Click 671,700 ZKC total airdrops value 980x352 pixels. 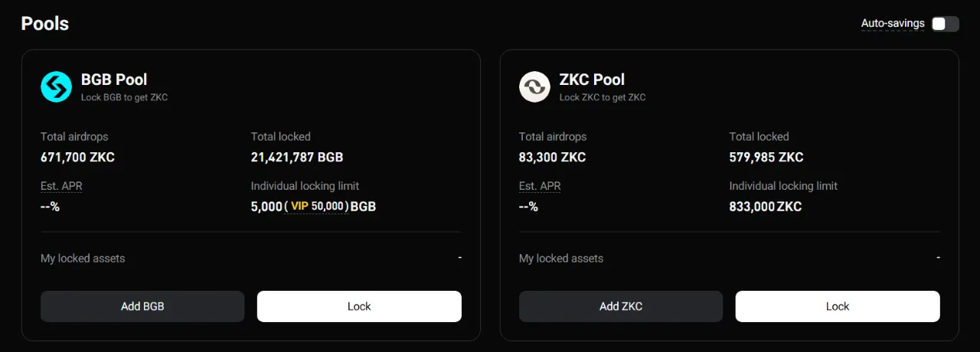click(x=77, y=158)
